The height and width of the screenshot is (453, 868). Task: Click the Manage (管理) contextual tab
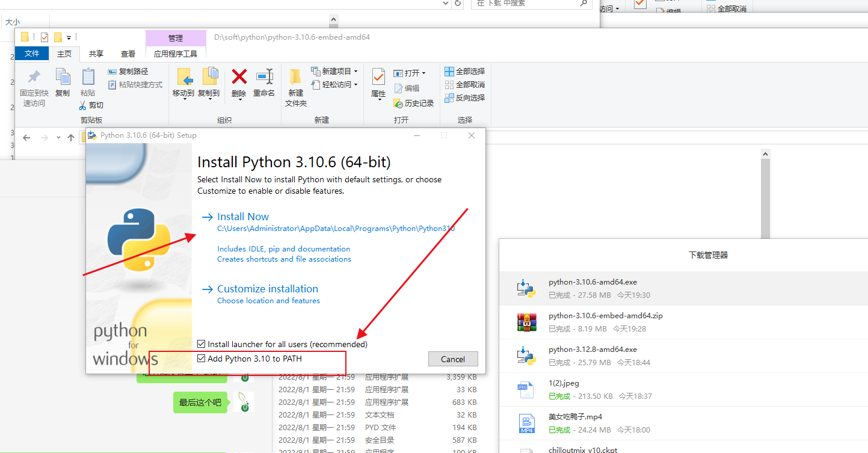click(x=176, y=38)
